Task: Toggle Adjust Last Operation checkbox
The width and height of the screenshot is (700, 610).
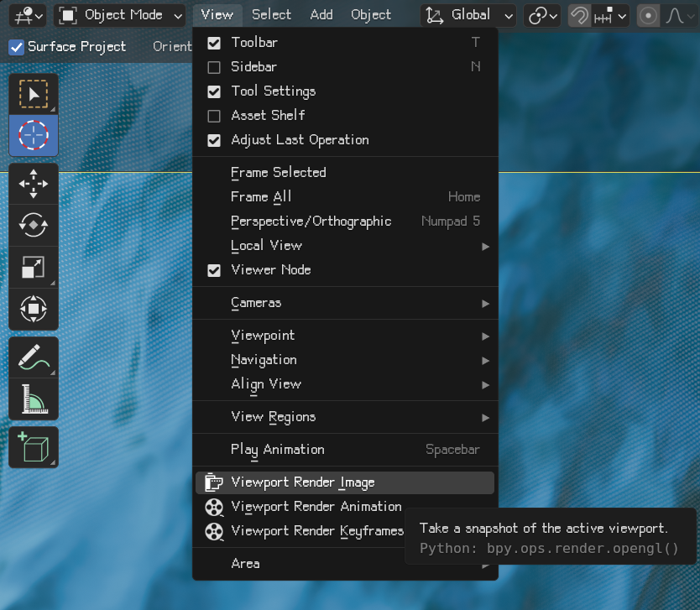Action: pos(214,141)
